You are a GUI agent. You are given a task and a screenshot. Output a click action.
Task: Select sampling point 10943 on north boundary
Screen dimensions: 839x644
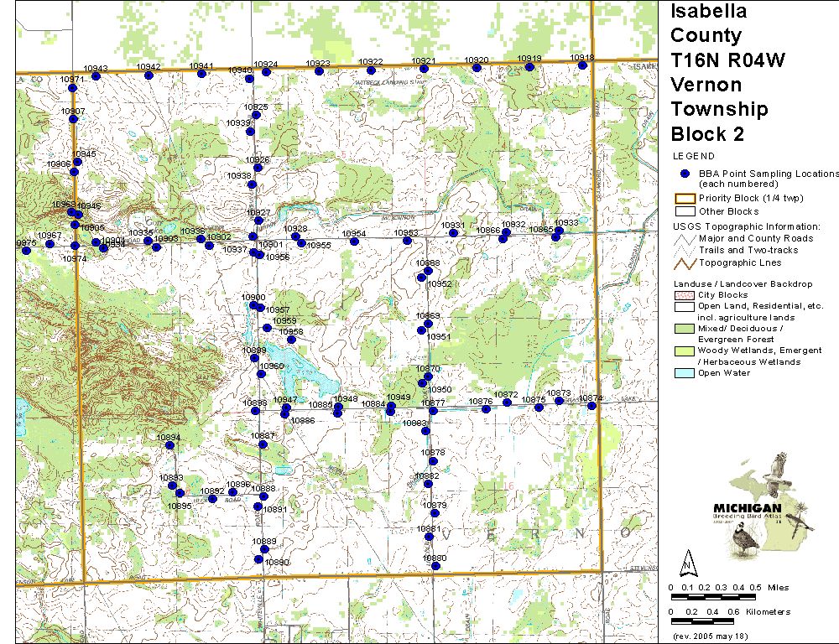click(96, 76)
